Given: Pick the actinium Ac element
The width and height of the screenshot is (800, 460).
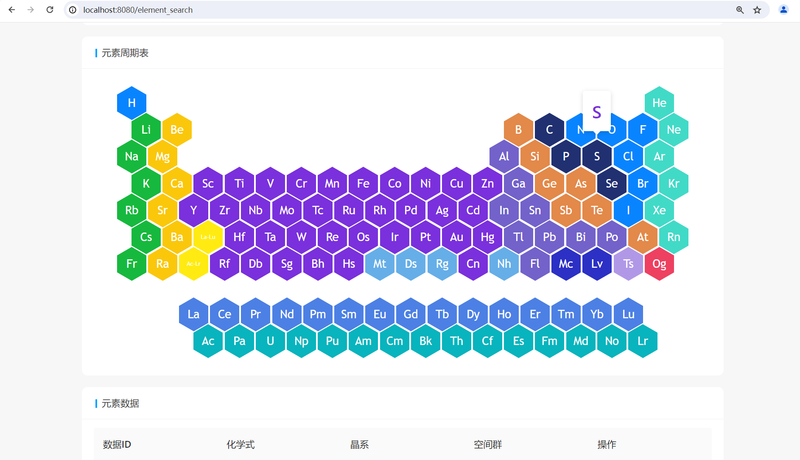Looking at the screenshot, I should [x=208, y=341].
